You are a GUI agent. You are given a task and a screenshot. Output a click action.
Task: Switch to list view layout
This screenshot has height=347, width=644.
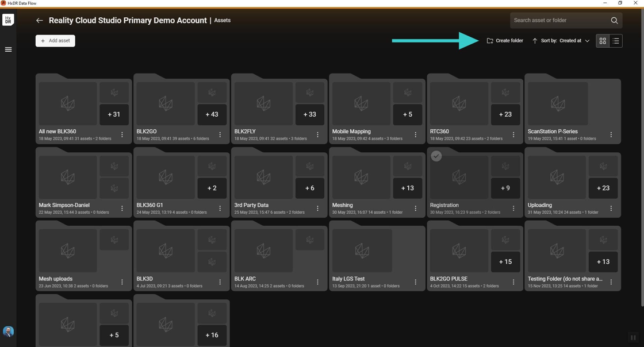click(x=616, y=41)
